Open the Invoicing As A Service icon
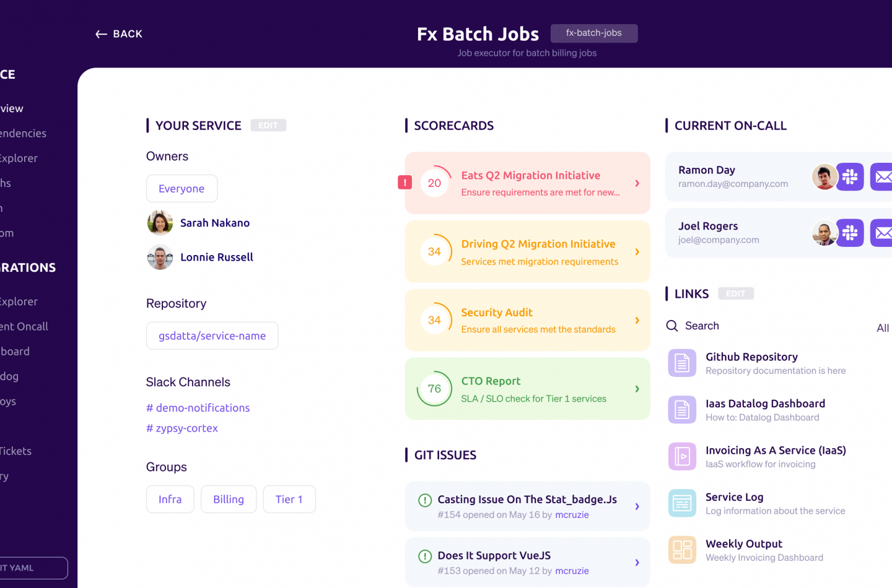The image size is (892, 588). (682, 457)
